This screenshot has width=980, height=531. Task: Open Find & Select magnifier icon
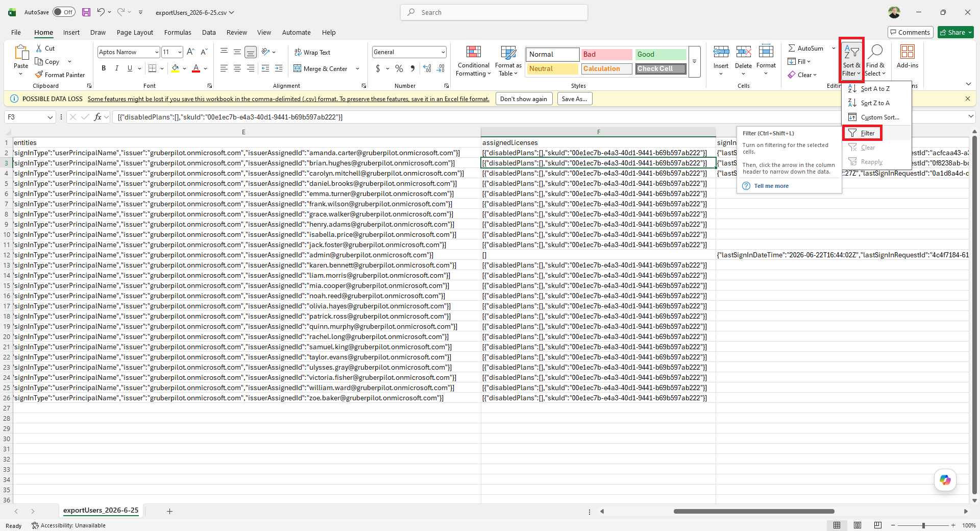[x=875, y=52]
